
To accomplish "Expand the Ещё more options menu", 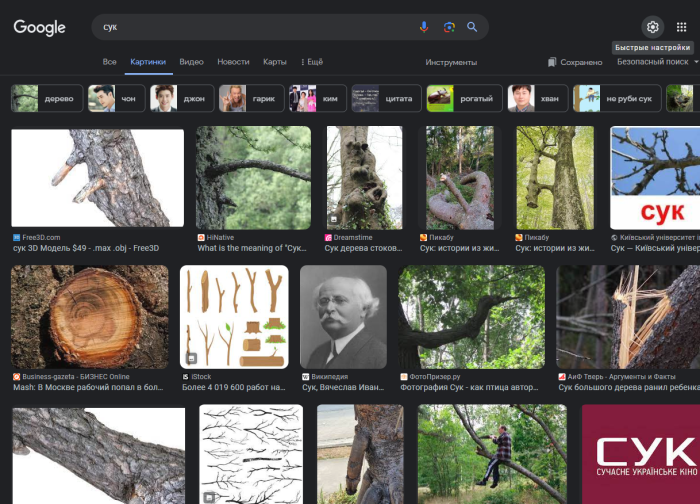I will tap(312, 62).
